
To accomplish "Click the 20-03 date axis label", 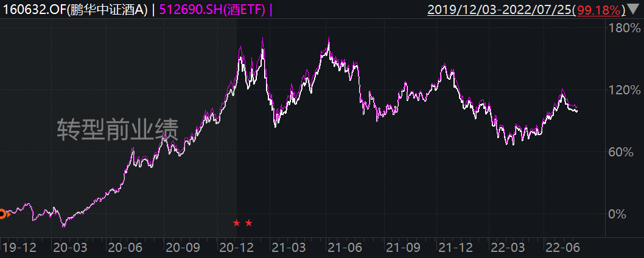I will coord(70,247).
